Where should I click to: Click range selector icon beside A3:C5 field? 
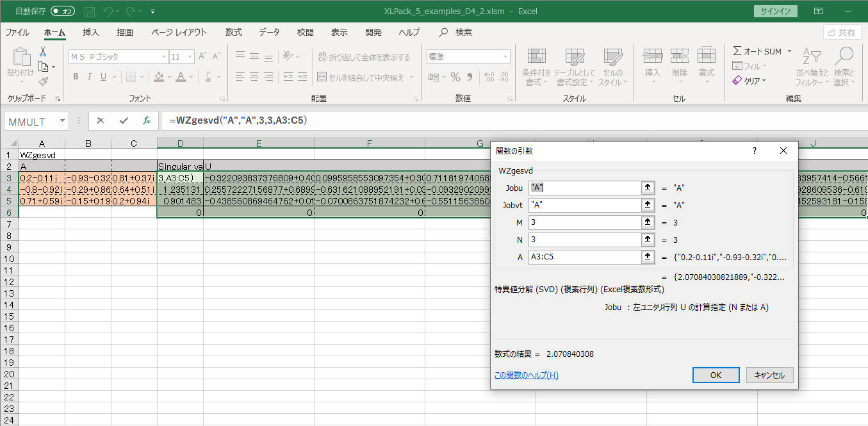click(648, 257)
